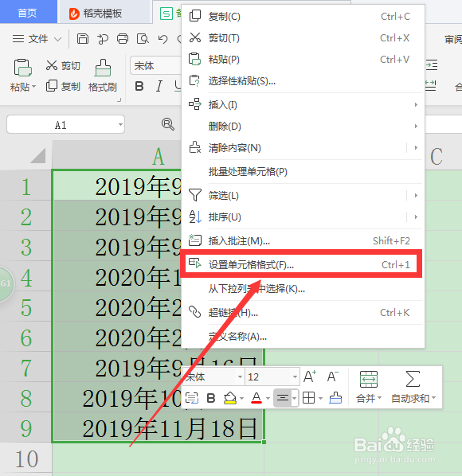Click the borders grid icon in mini toolbar
Screen dimensions: 462x476
[308, 398]
